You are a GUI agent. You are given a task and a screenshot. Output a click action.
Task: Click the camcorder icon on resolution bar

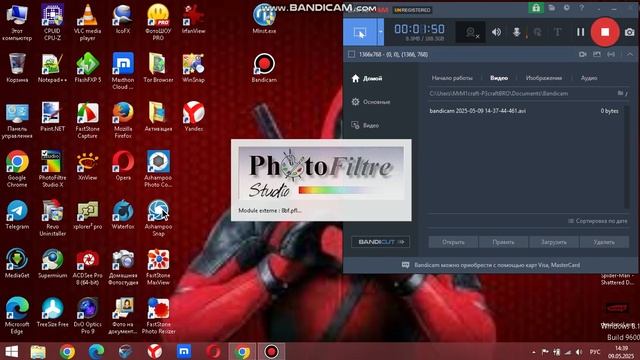pos(582,54)
